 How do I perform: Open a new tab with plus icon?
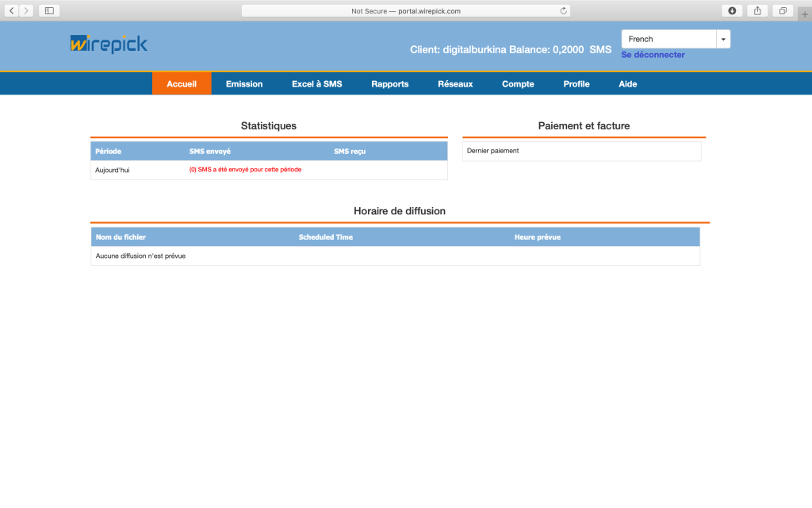pyautogui.click(x=804, y=14)
